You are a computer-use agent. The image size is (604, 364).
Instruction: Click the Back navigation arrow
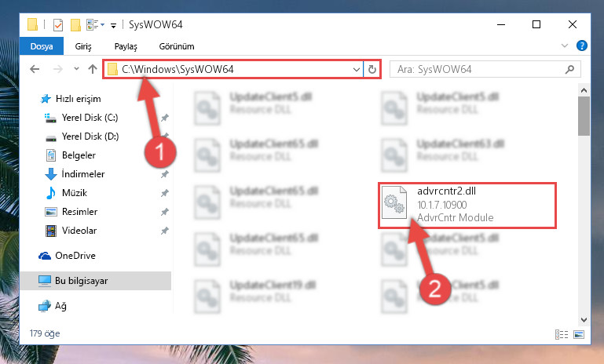point(35,69)
